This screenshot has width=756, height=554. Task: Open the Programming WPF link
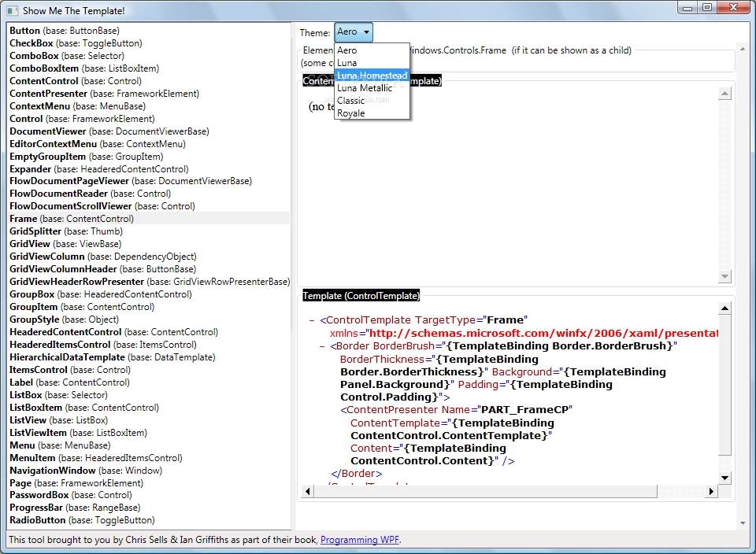tap(360, 540)
